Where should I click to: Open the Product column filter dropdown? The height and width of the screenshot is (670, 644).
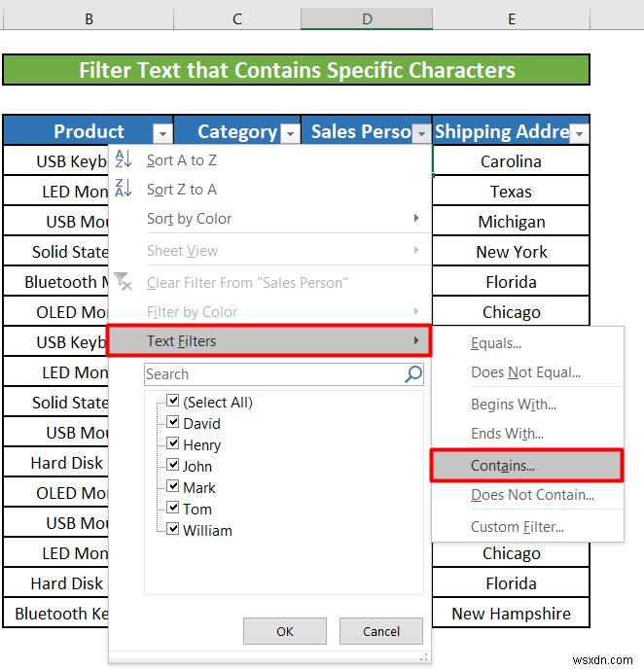(x=162, y=134)
